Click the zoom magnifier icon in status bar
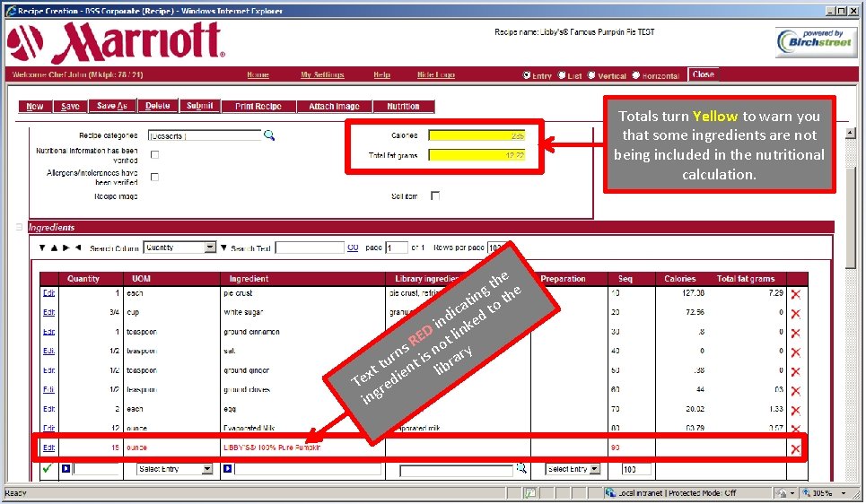The height and width of the screenshot is (504, 866). 807,492
